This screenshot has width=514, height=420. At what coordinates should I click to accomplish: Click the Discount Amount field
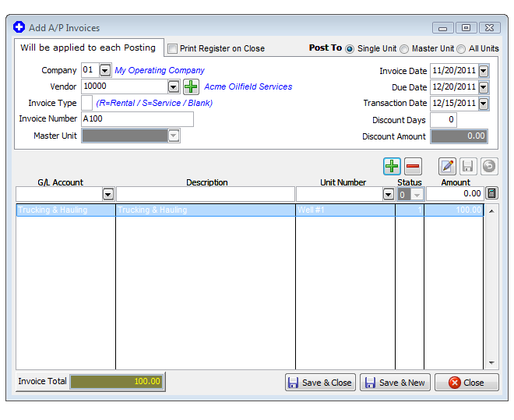(459, 136)
